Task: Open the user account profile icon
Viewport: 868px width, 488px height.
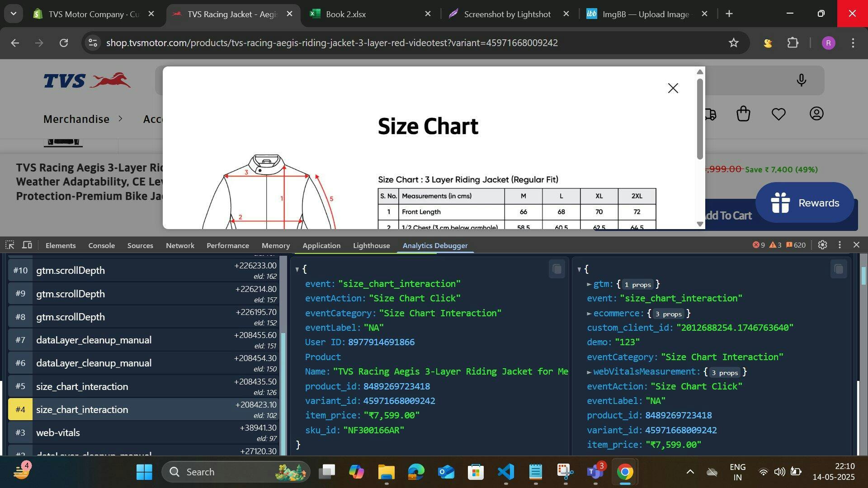Action: tap(816, 113)
